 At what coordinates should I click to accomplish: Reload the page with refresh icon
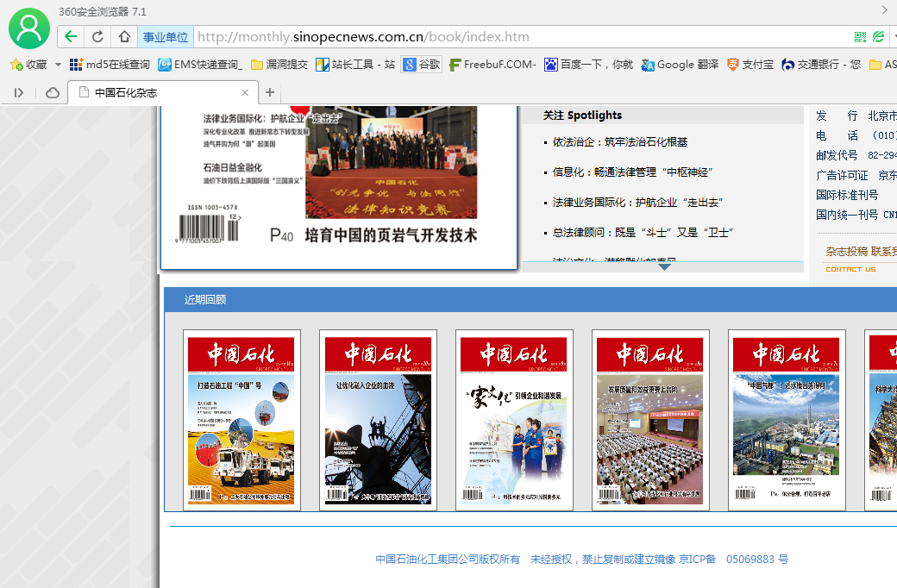tap(97, 36)
